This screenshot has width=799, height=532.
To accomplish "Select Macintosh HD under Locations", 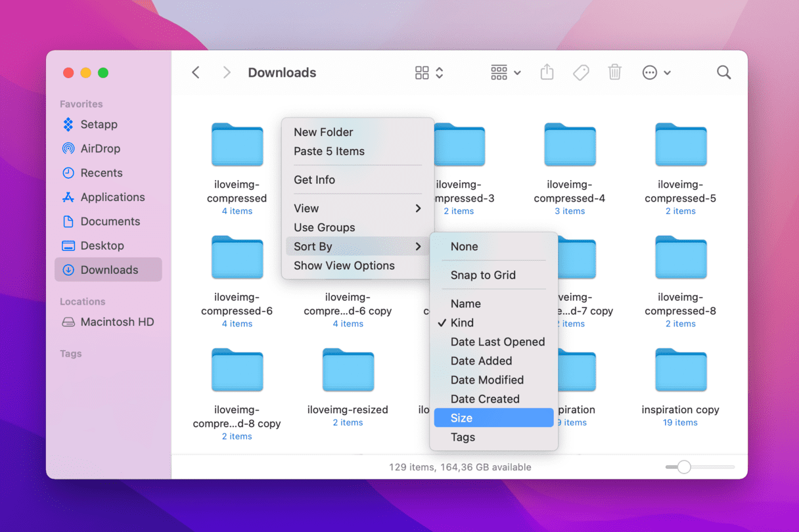I will point(116,322).
